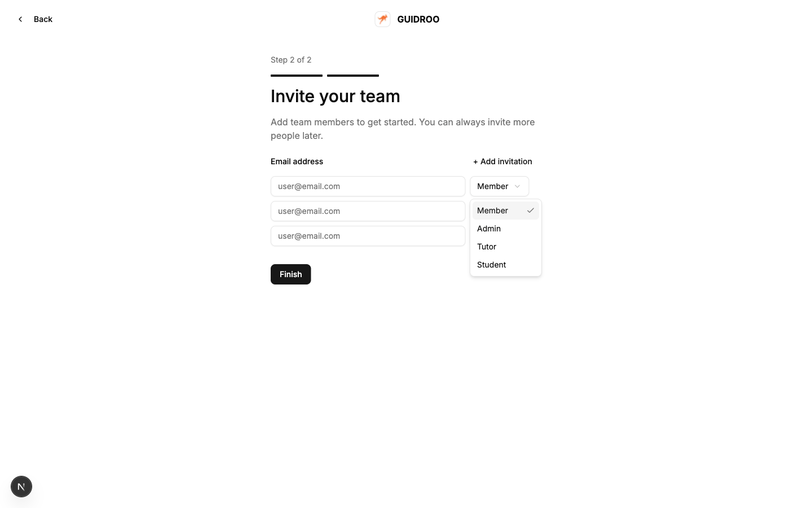Screen dimensions: 812x508
Task: Open the Next.js dev tools N badge
Action: tap(21, 487)
